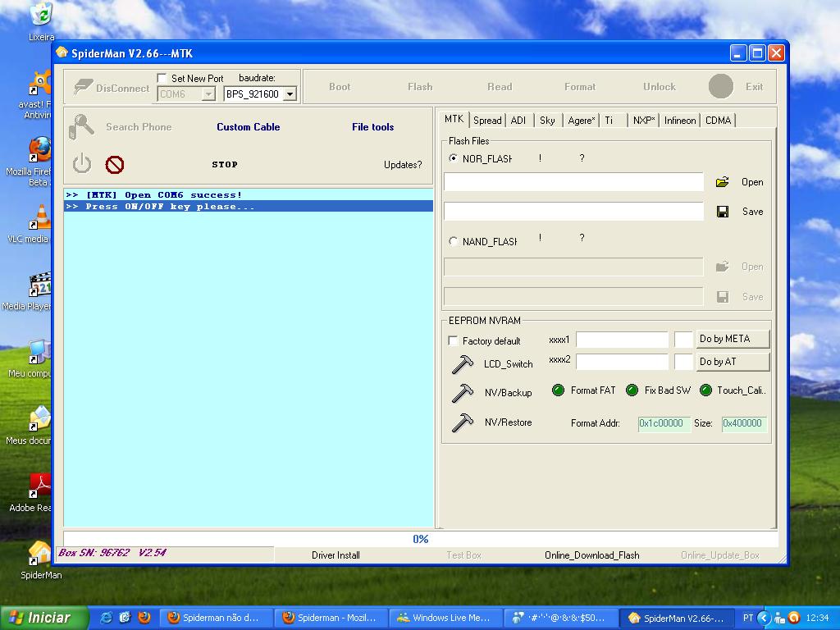The image size is (840, 630).
Task: Click the Do by META button
Action: (733, 339)
